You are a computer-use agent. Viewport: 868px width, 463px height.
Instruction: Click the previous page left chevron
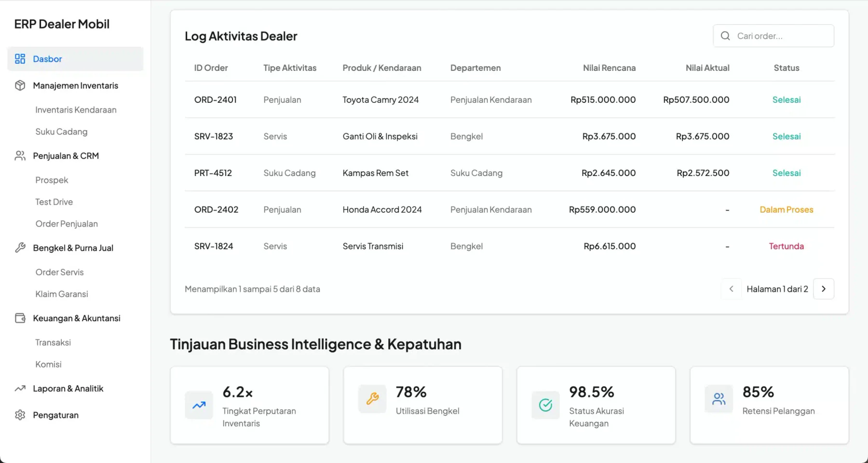tap(732, 289)
